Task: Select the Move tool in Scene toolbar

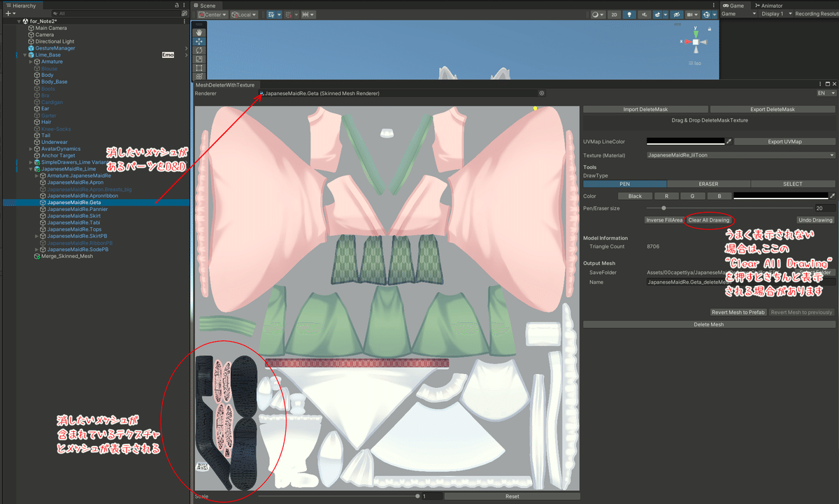Action: (199, 41)
